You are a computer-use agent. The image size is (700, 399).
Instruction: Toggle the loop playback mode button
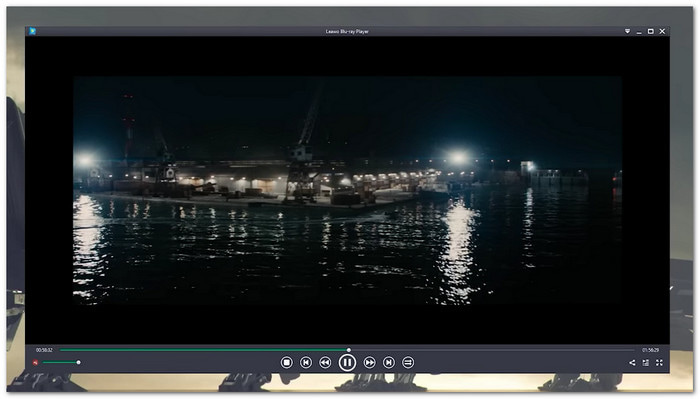(408, 362)
